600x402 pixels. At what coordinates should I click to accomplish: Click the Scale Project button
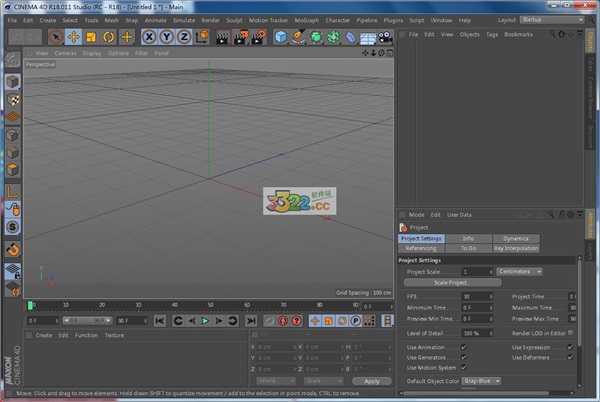(450, 283)
